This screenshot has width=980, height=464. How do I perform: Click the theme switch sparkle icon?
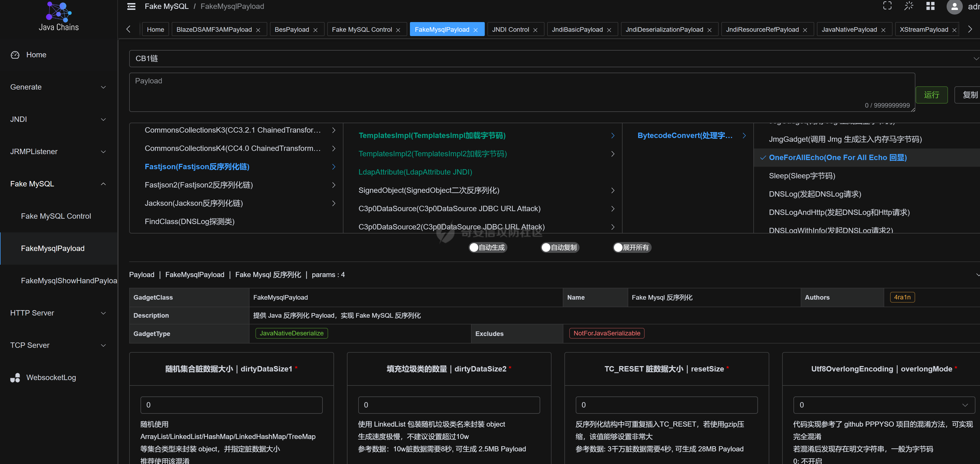908,6
